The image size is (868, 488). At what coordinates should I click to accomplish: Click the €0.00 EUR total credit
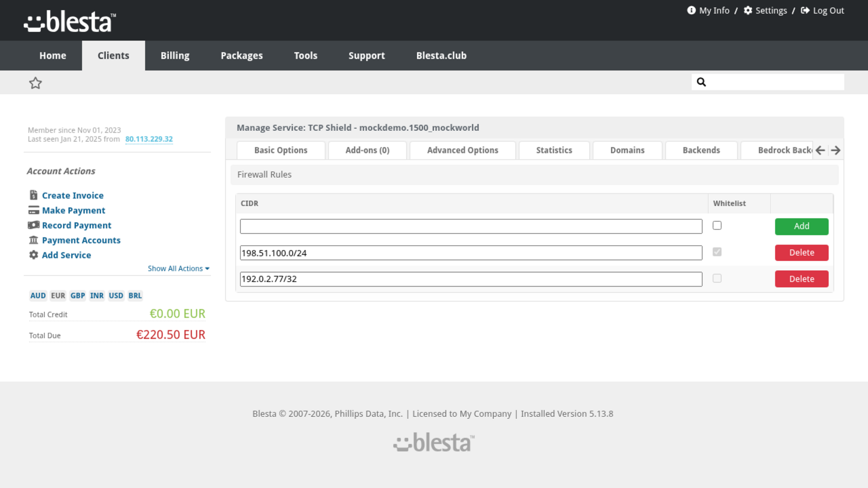(177, 314)
